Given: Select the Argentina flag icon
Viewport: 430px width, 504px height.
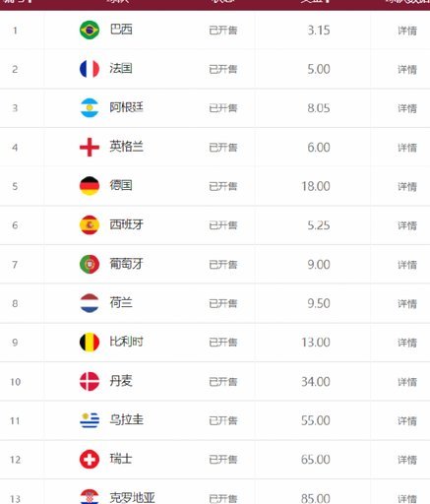Looking at the screenshot, I should pyautogui.click(x=90, y=108).
